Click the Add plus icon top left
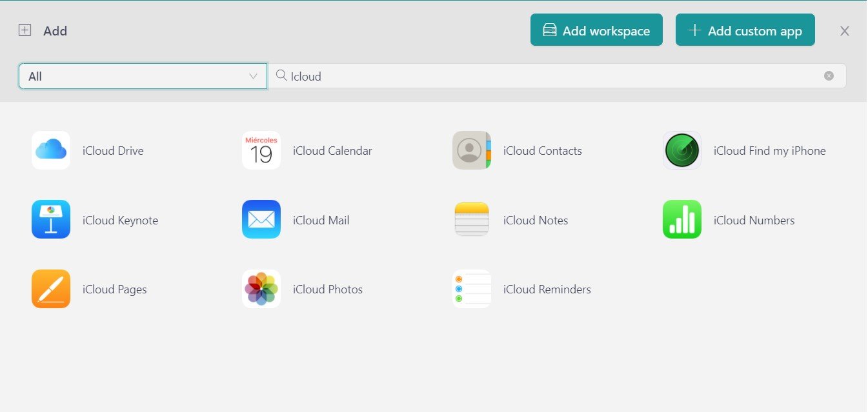The image size is (868, 412). pyautogui.click(x=24, y=30)
